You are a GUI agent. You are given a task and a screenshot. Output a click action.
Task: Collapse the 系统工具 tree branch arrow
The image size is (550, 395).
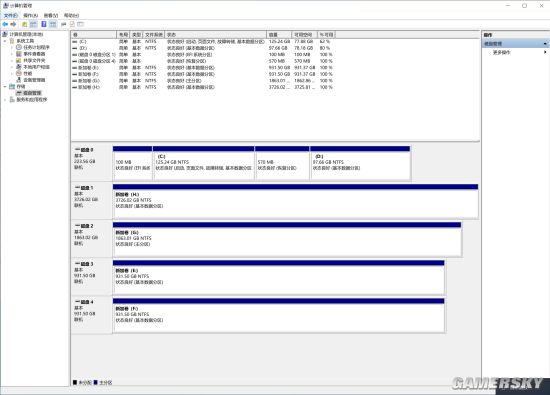[x=5, y=41]
